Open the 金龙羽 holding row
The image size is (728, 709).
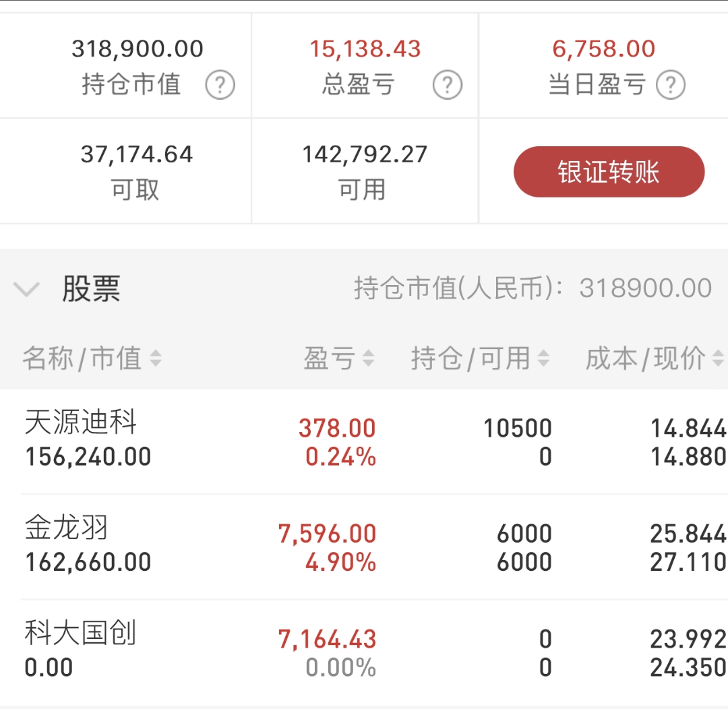[x=364, y=547]
